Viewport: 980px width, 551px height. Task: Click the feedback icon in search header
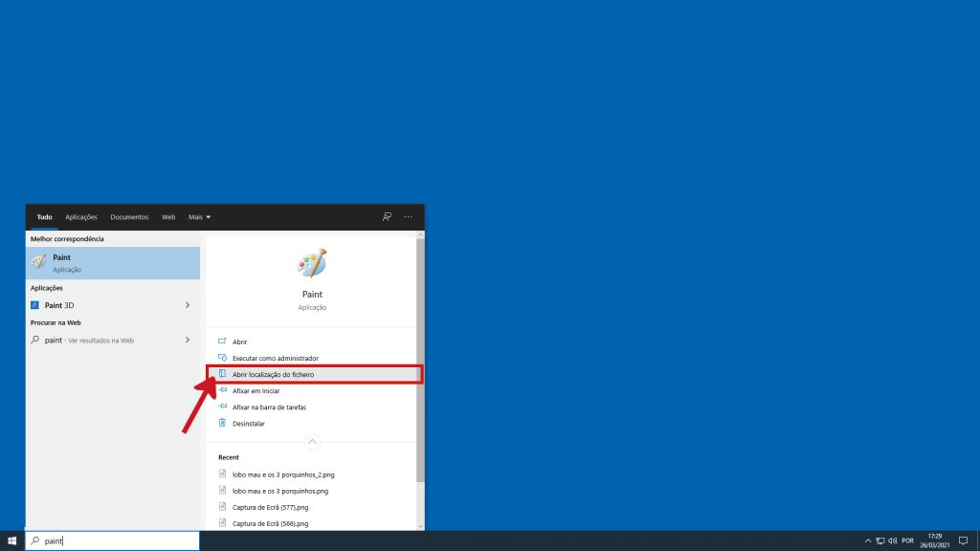387,217
